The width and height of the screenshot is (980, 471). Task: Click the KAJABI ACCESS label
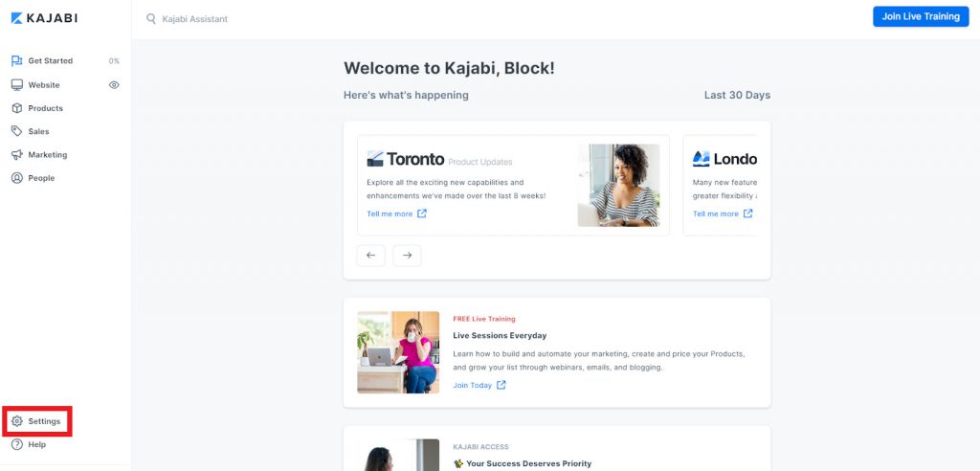(x=480, y=447)
